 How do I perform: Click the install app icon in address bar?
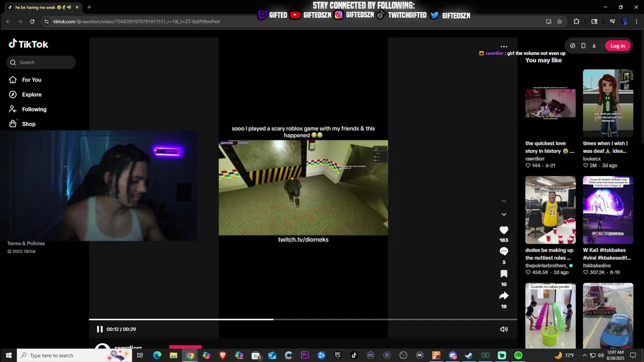(x=548, y=22)
